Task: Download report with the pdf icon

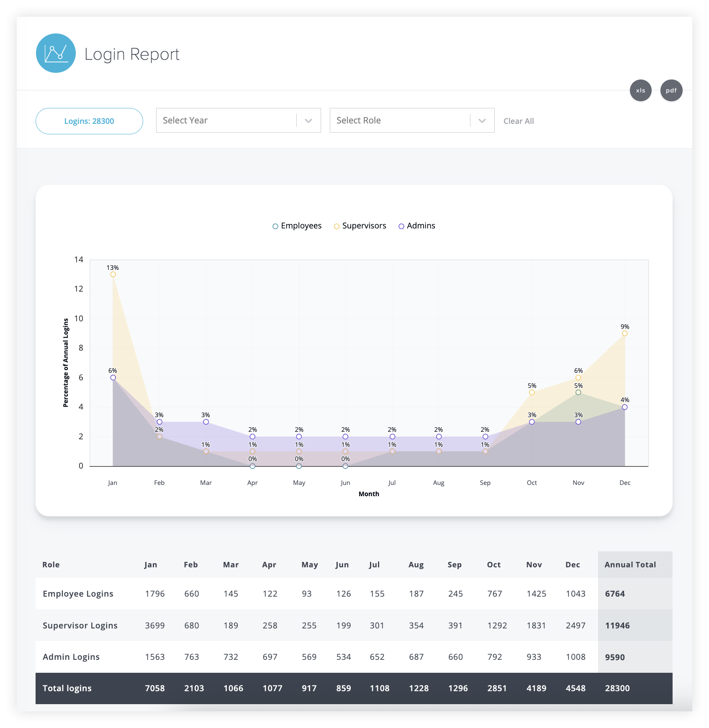Action: 671,90
